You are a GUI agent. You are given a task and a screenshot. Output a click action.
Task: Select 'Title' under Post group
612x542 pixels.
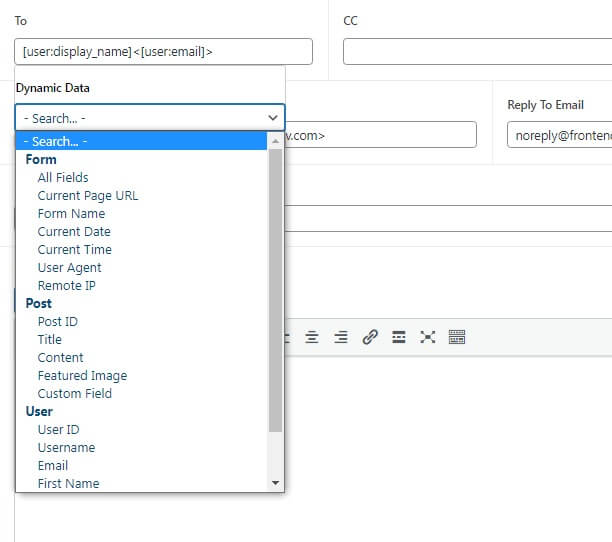click(x=141, y=339)
